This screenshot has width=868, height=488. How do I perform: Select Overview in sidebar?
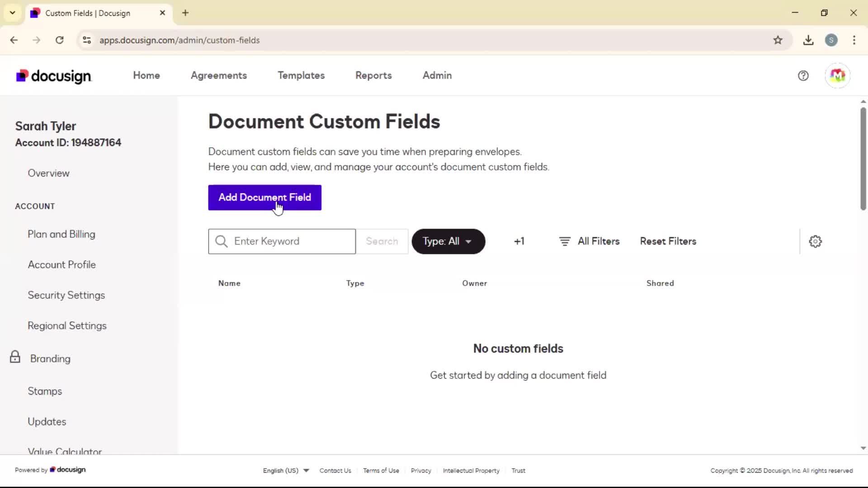pos(48,173)
